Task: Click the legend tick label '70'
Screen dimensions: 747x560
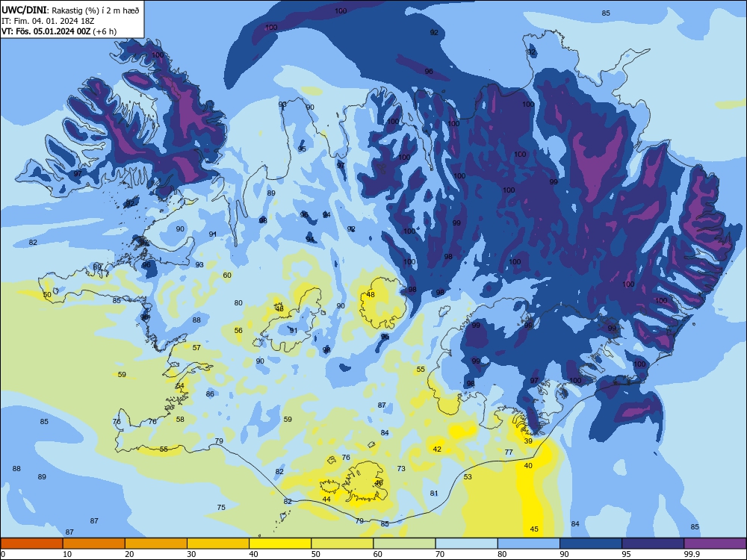Action: pyautogui.click(x=440, y=554)
